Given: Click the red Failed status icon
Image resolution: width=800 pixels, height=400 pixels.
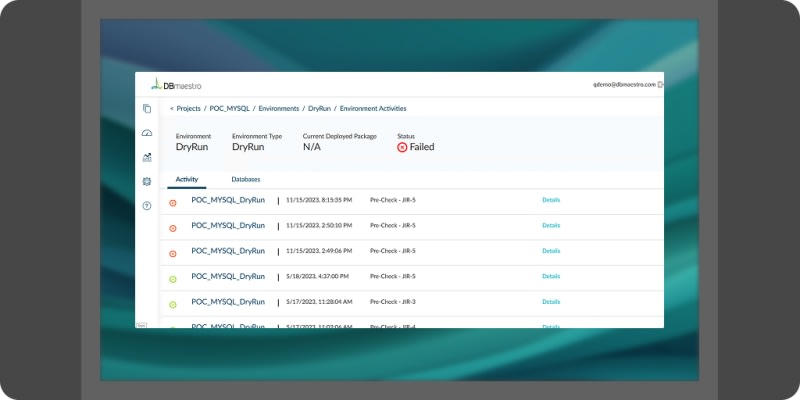Looking at the screenshot, I should (402, 147).
